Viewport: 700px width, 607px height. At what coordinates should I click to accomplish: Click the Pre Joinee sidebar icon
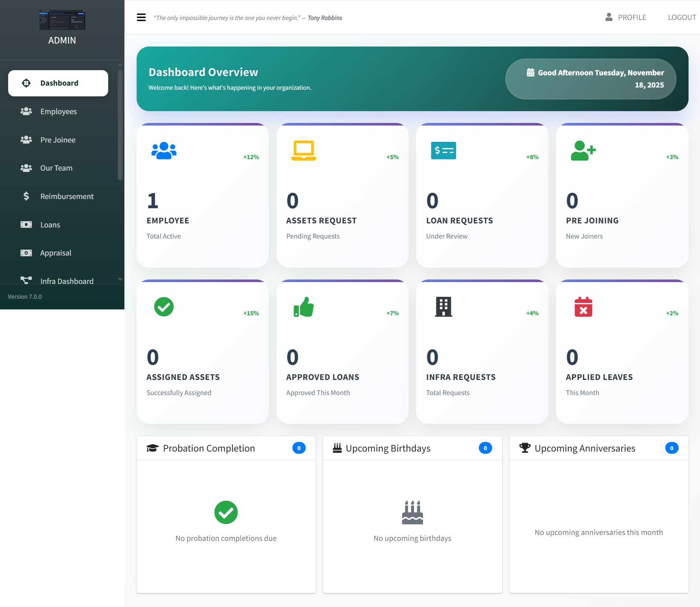26,140
